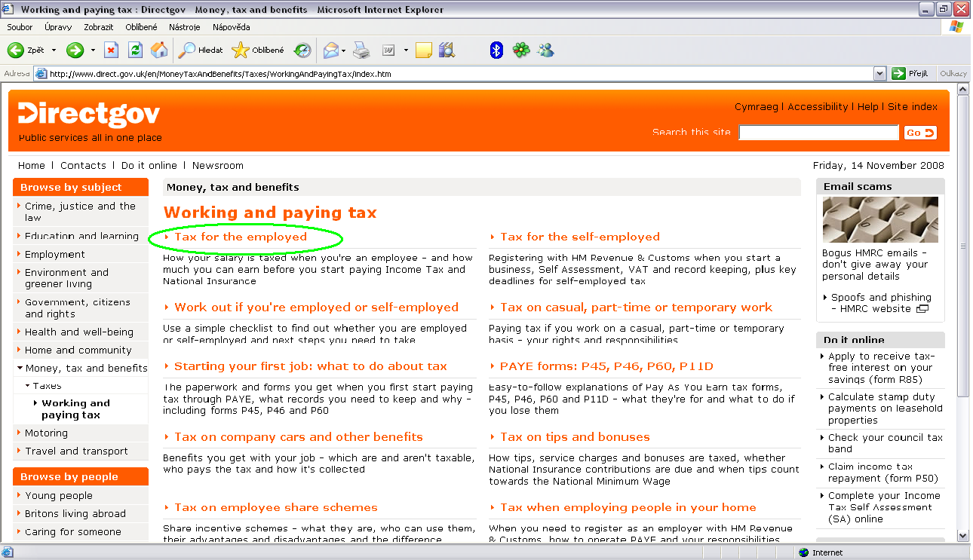
Task: Click the orange Go search button
Action: pos(920,133)
